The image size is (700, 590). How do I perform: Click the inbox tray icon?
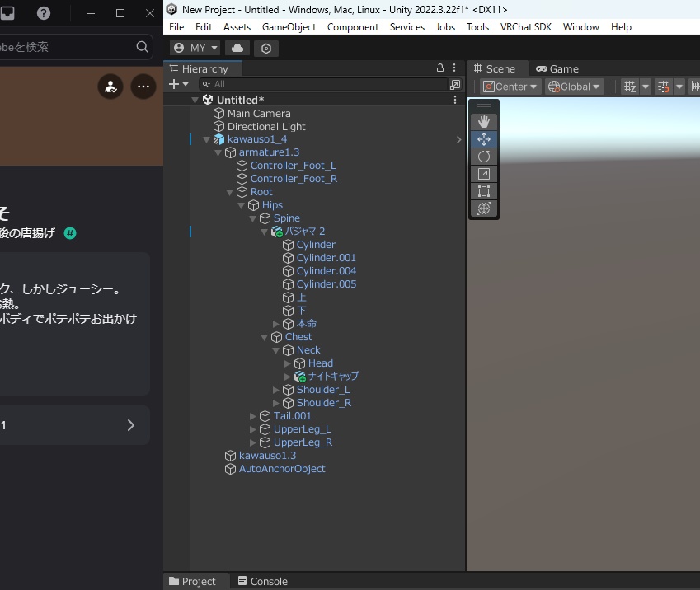(x=7, y=13)
